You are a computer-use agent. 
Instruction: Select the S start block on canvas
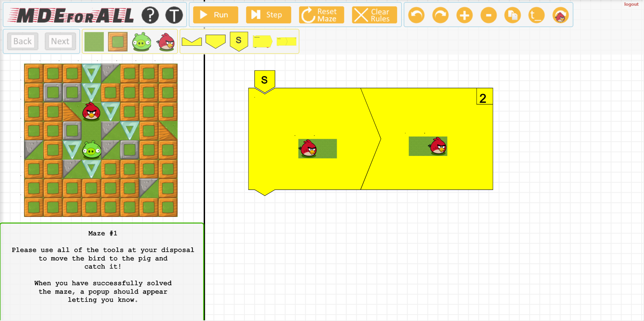[x=264, y=81]
